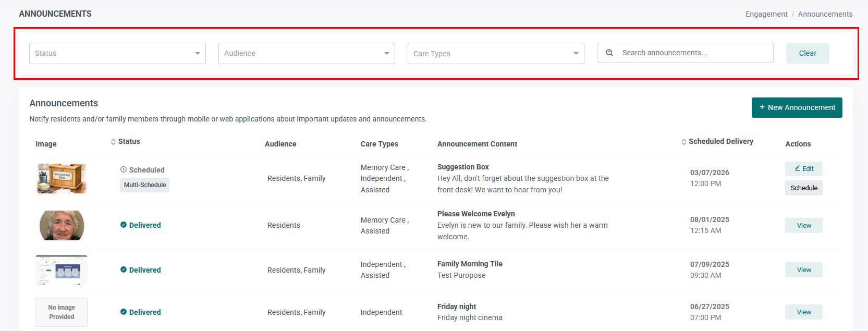The width and height of the screenshot is (868, 331).
Task: View the Family Morning Tile announcement
Action: point(803,269)
